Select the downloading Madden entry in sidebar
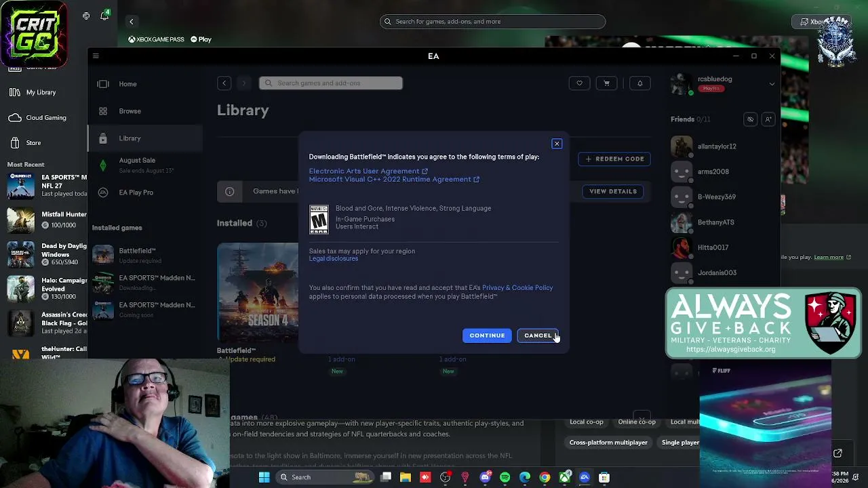 145,282
